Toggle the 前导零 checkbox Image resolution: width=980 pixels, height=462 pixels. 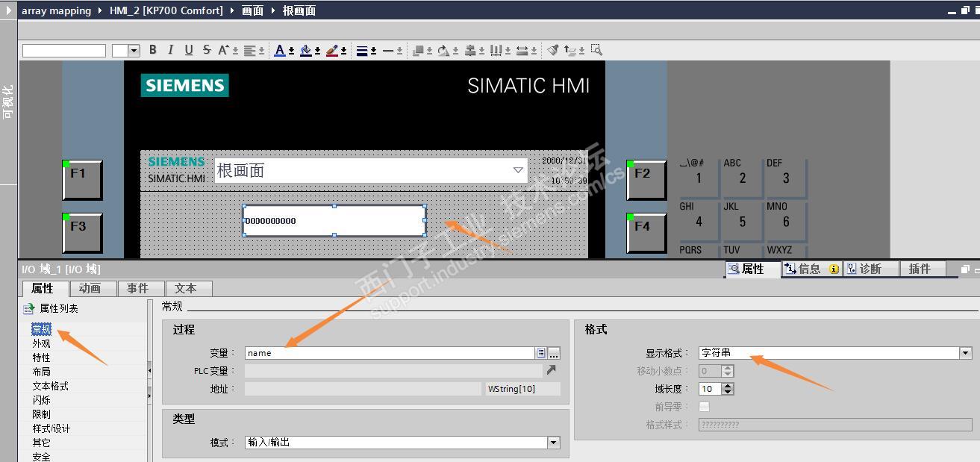(704, 407)
